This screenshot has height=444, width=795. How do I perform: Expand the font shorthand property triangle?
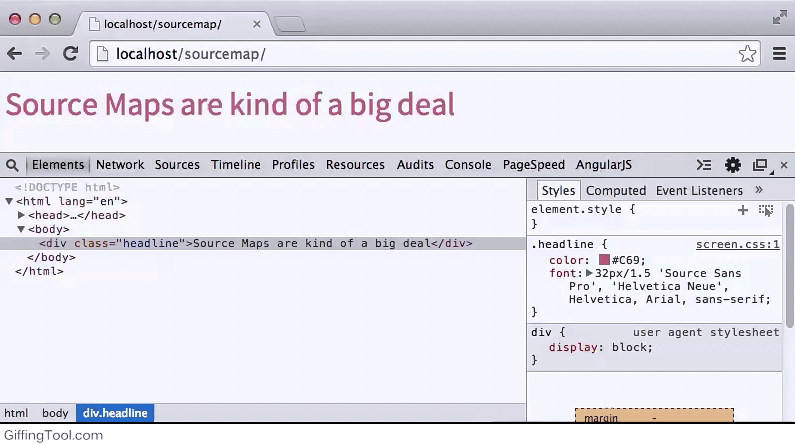(x=590, y=273)
